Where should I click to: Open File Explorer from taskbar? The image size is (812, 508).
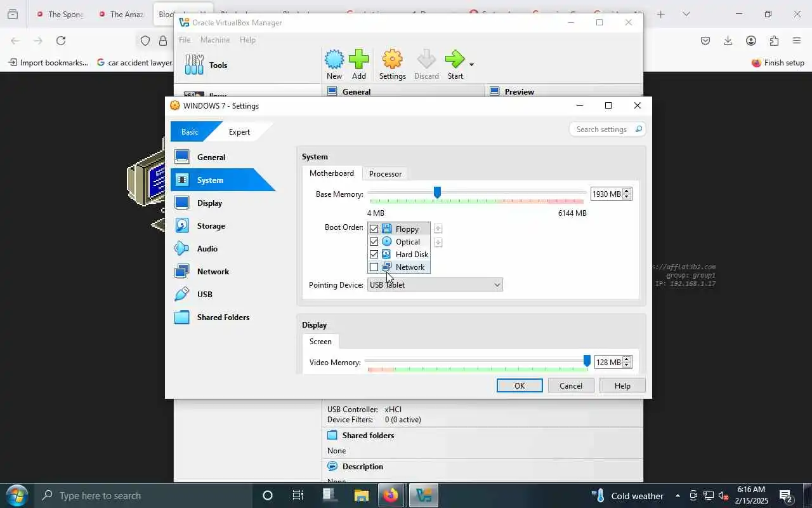[361, 495]
